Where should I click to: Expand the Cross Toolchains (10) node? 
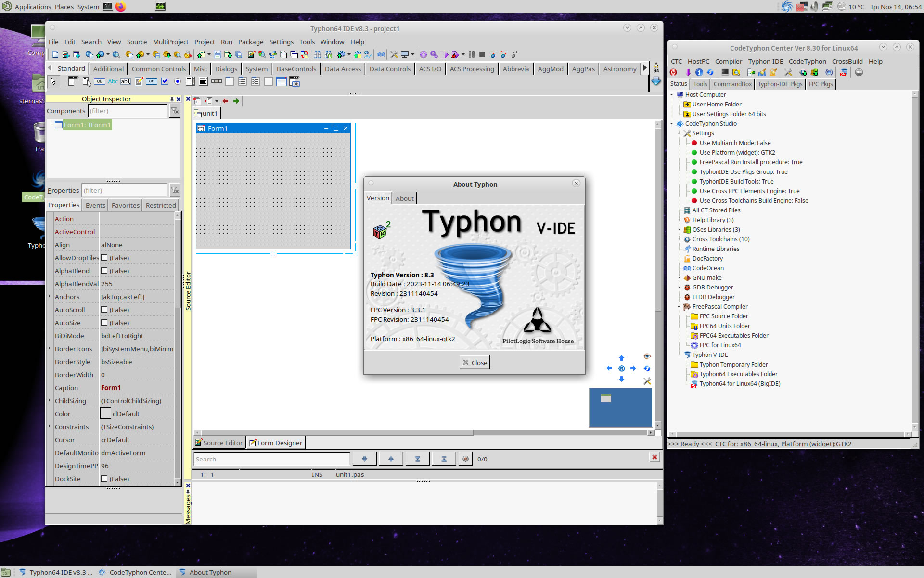(x=679, y=239)
